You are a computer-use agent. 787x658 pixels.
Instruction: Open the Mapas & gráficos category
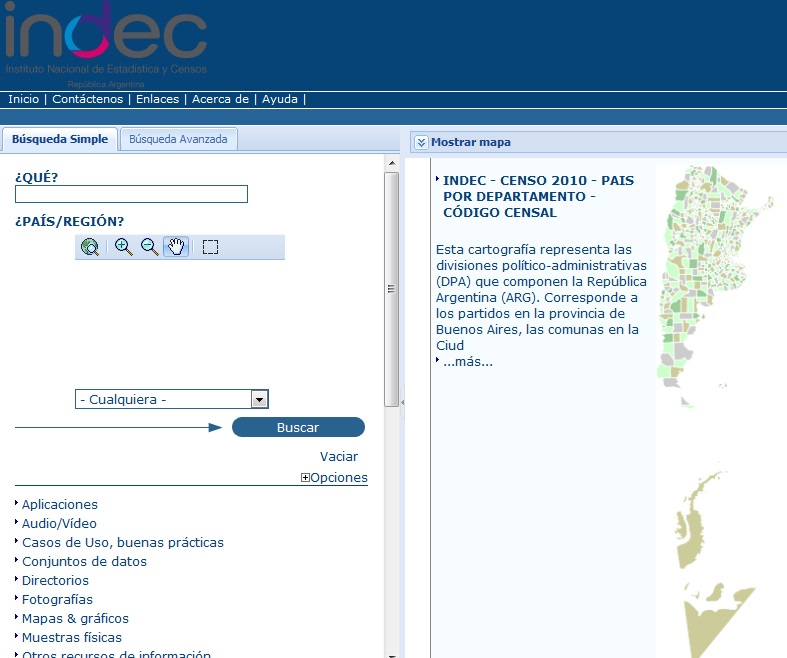coord(75,618)
